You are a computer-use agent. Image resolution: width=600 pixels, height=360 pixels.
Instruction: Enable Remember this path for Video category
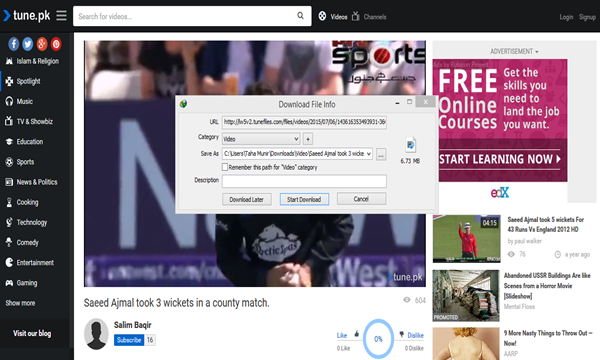tap(225, 167)
